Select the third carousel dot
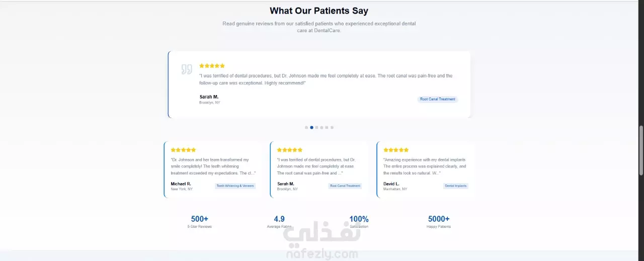The image size is (644, 261). pos(316,128)
